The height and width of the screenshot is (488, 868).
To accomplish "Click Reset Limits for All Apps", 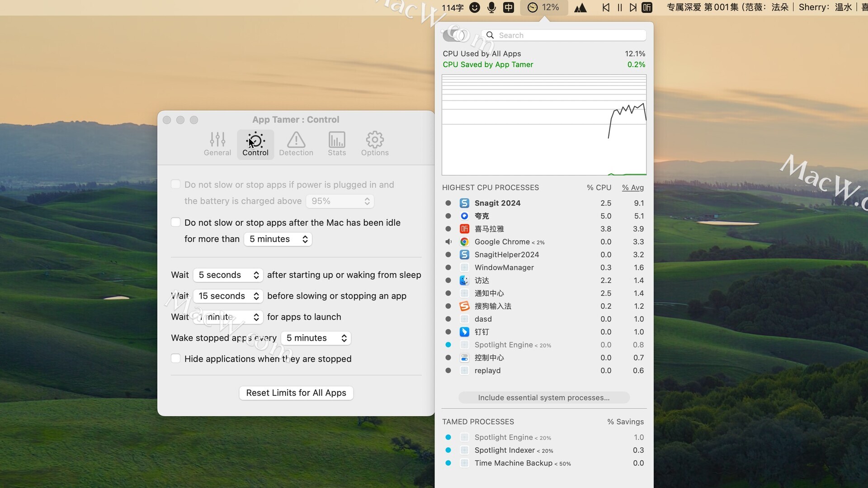I will tap(296, 393).
